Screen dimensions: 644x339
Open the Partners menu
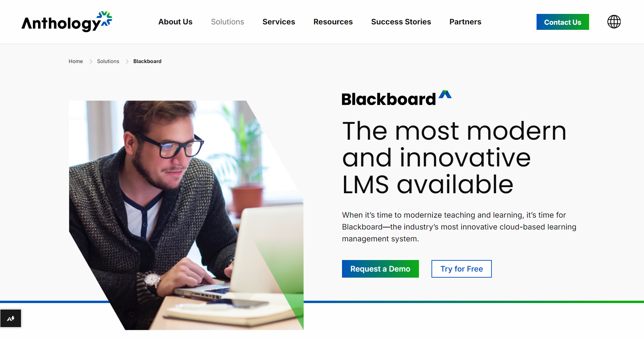tap(465, 22)
